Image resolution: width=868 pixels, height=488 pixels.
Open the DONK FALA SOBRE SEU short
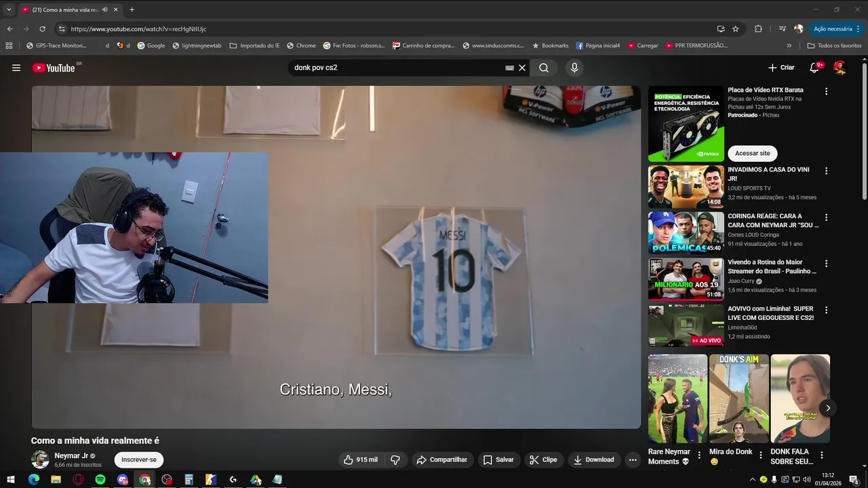tap(800, 399)
